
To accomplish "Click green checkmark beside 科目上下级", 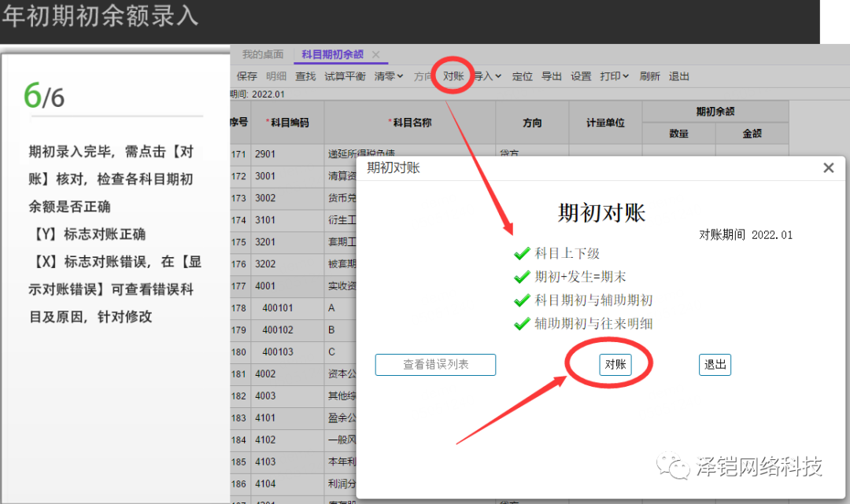I will click(521, 253).
